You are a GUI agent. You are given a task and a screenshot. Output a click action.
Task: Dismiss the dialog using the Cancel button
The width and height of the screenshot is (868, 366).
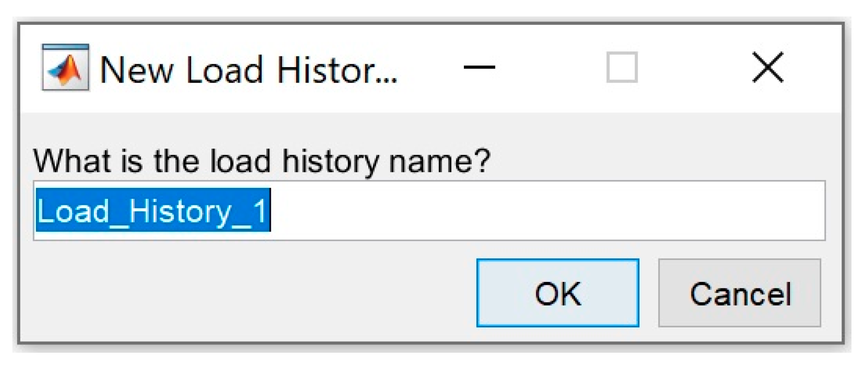pos(739,293)
